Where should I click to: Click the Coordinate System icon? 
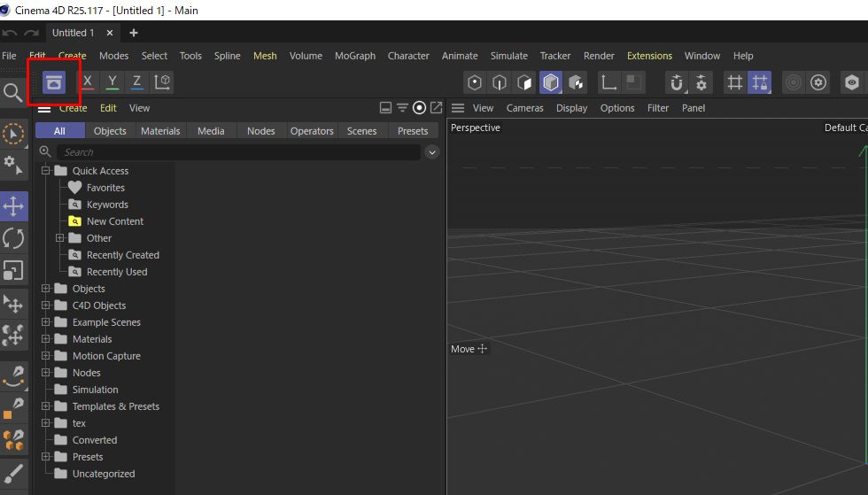coord(162,82)
